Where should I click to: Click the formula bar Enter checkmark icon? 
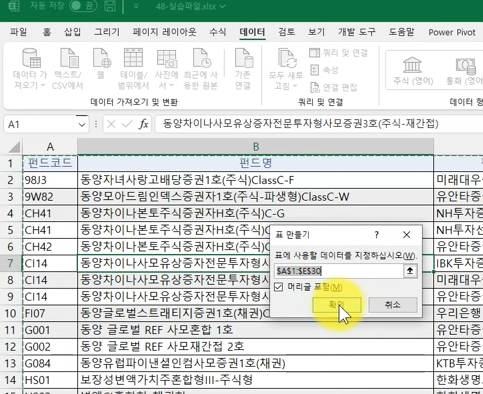pyautogui.click(x=127, y=124)
